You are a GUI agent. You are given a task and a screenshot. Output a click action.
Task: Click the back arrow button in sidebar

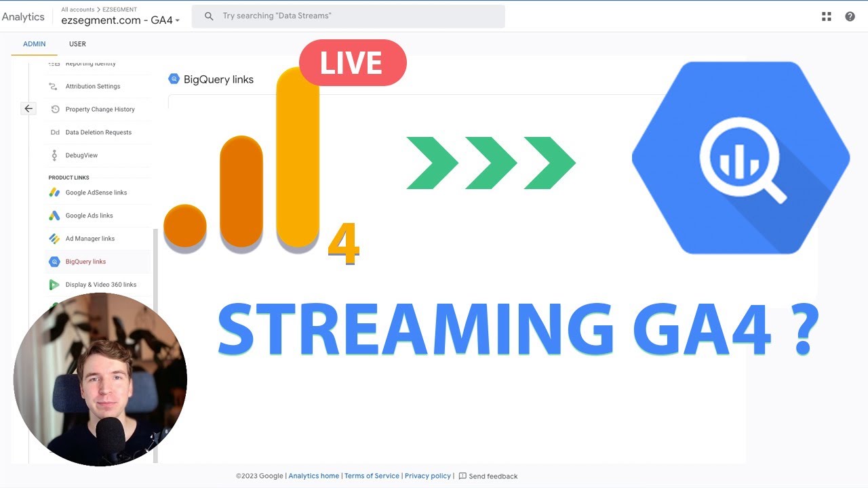click(x=28, y=108)
